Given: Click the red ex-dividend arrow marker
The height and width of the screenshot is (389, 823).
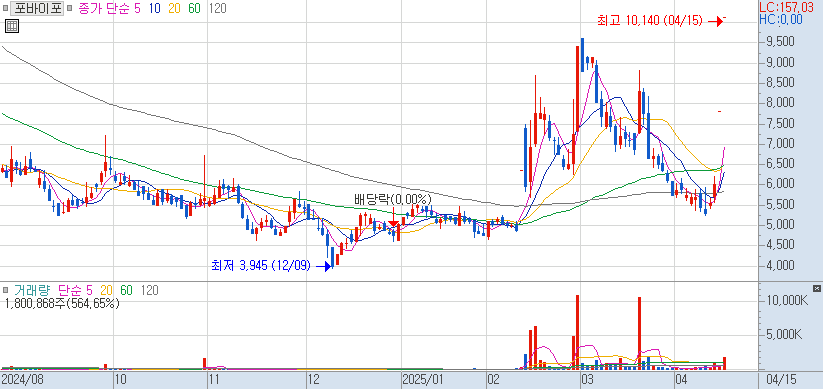Looking at the screenshot, I should [x=393, y=223].
